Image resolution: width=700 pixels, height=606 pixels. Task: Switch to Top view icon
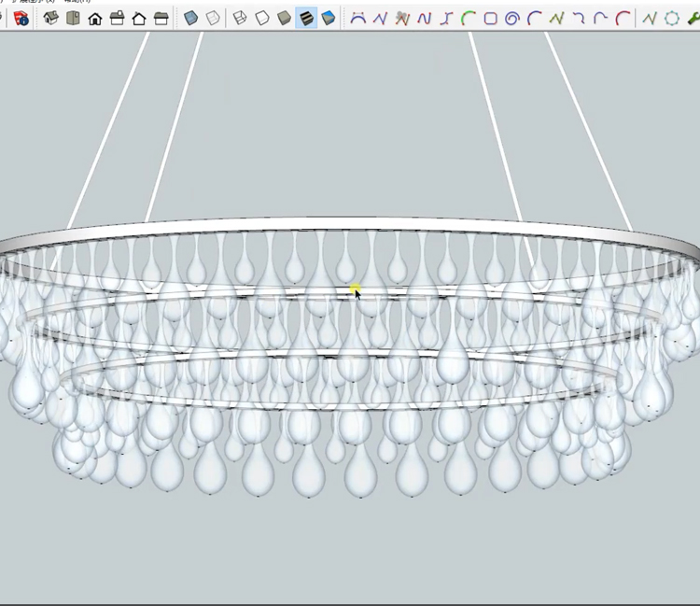[x=73, y=19]
